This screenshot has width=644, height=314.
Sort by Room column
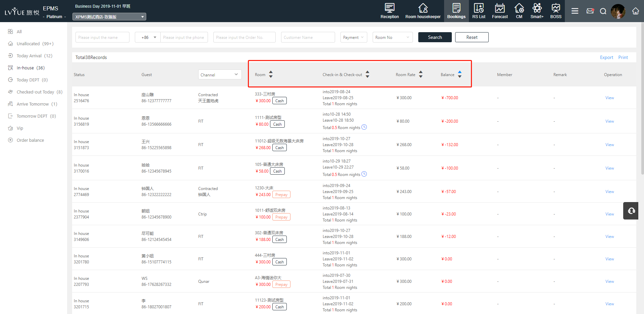271,74
